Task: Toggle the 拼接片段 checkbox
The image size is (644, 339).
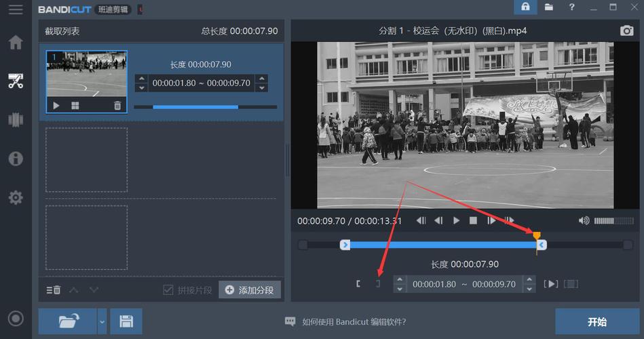Action: click(x=168, y=290)
